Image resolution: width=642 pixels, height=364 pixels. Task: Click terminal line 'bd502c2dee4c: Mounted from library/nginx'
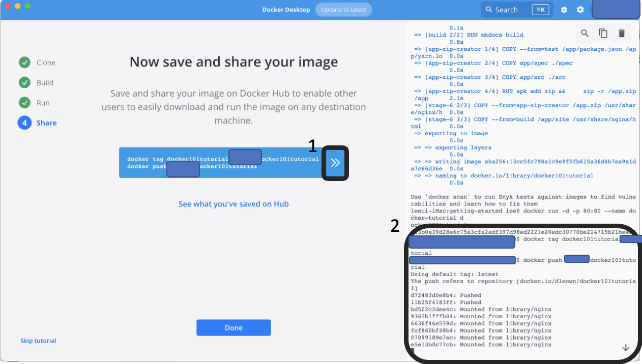[x=481, y=309]
